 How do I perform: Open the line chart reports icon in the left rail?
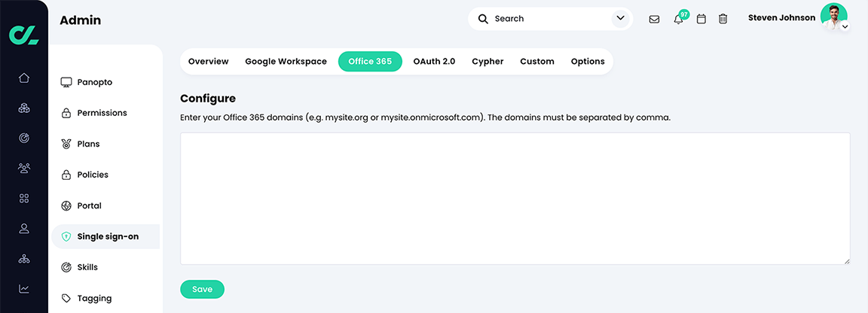(x=24, y=289)
